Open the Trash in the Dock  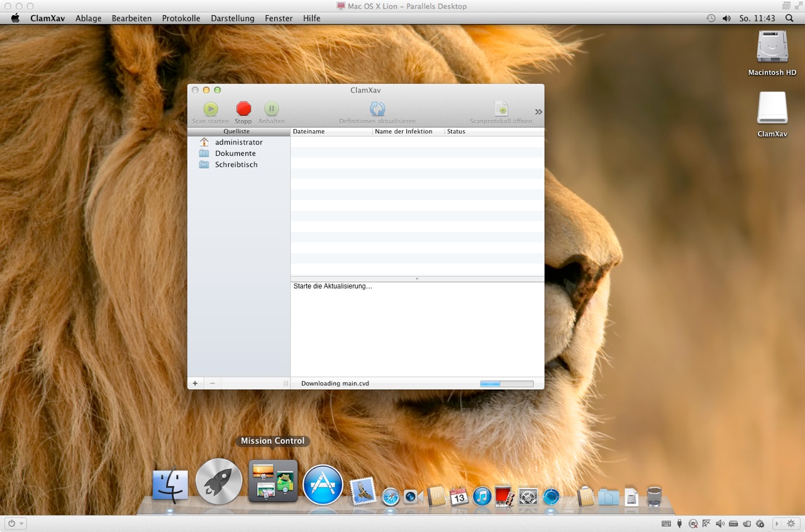pyautogui.click(x=654, y=496)
